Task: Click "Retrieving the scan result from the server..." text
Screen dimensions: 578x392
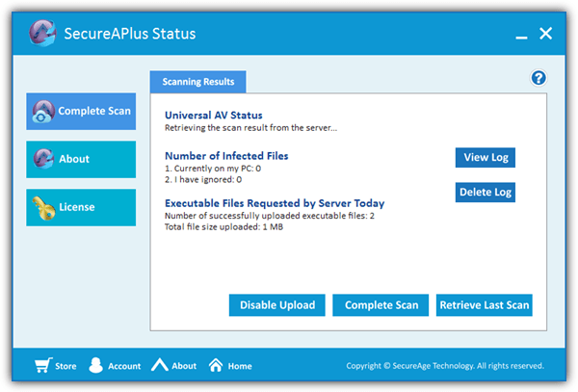Action: 250,128
